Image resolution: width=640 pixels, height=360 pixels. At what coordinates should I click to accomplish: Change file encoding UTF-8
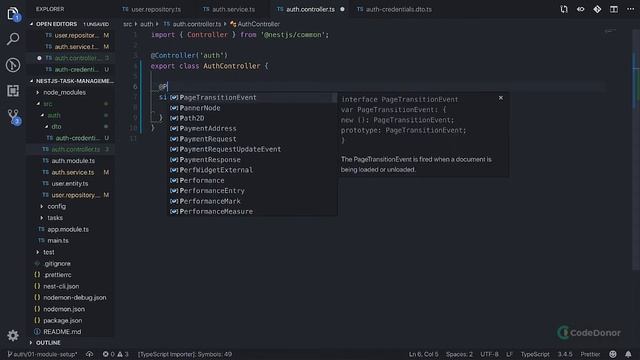pos(489,354)
